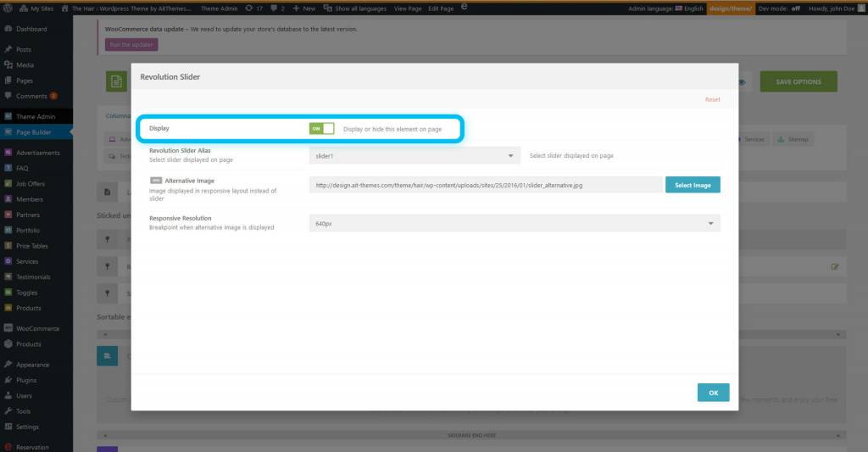Open Reservation in the sidebar
The image size is (868, 452).
point(32,447)
